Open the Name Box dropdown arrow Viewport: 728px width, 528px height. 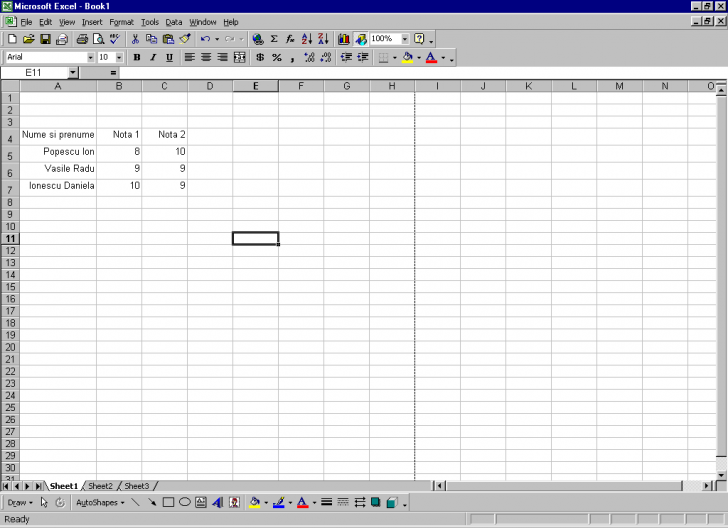pyautogui.click(x=73, y=73)
